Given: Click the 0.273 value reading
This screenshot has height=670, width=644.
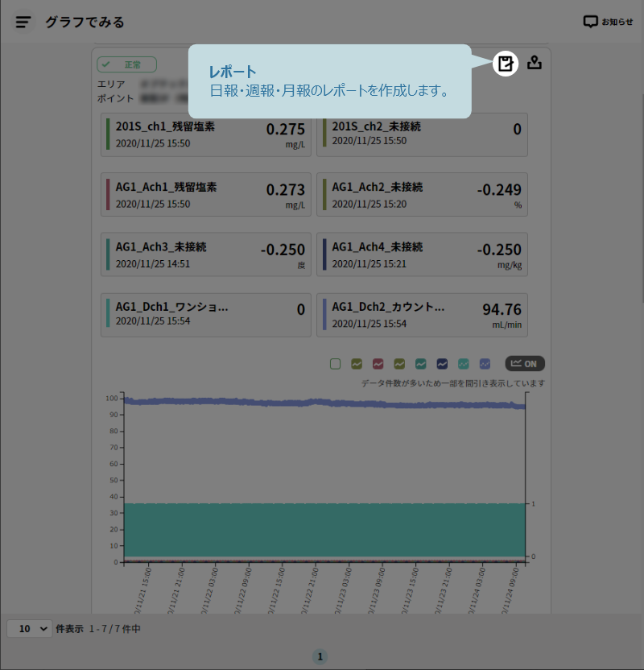Looking at the screenshot, I should 285,190.
